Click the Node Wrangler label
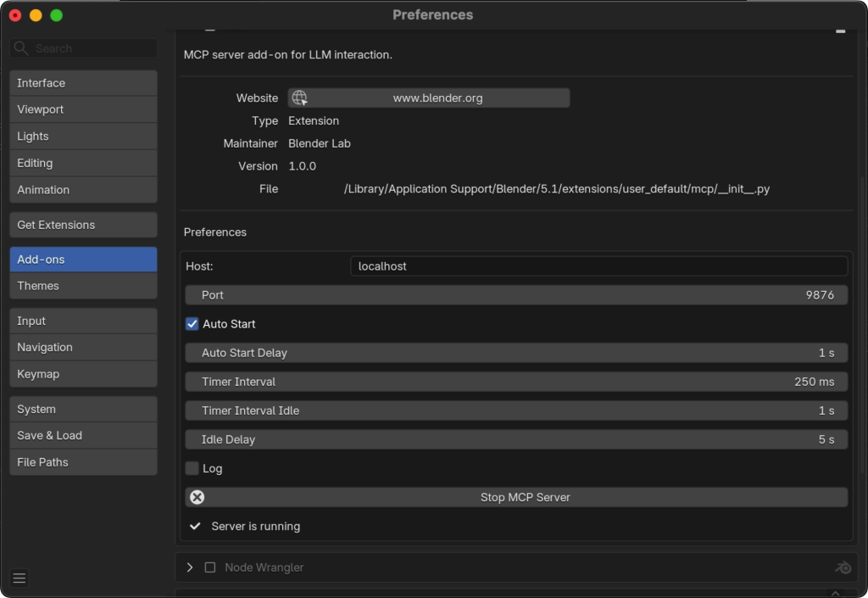 (x=264, y=567)
